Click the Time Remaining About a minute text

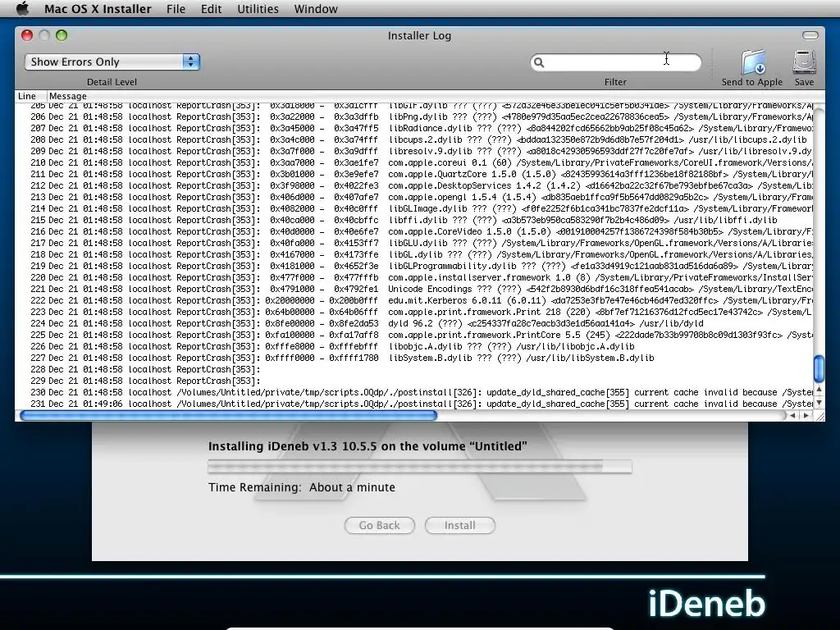(x=302, y=487)
